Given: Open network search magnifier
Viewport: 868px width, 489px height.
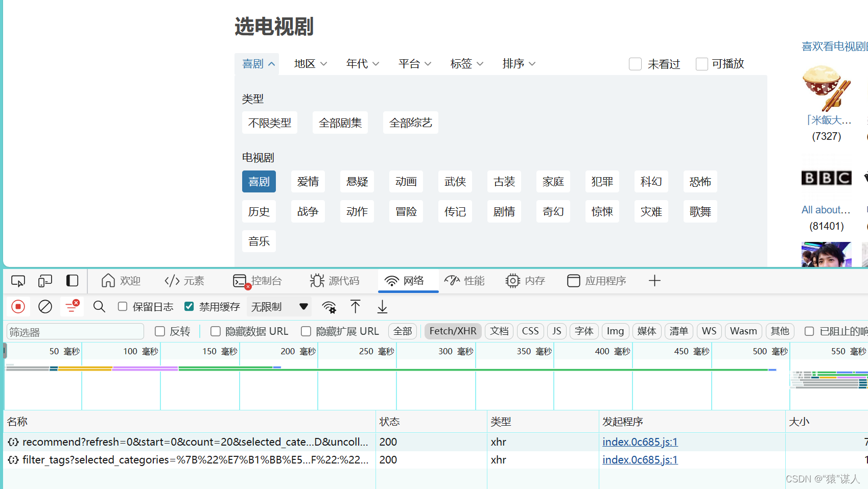Looking at the screenshot, I should coord(99,307).
